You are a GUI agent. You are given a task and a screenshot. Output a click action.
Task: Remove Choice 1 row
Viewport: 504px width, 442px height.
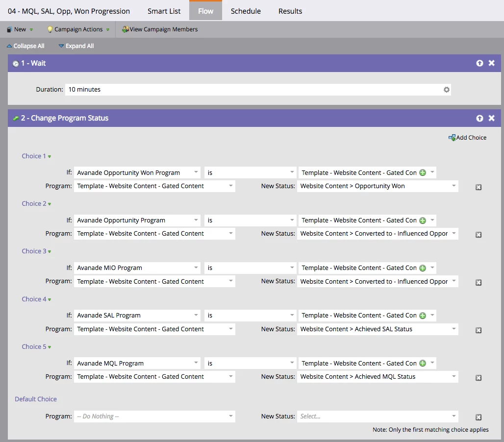coord(479,187)
